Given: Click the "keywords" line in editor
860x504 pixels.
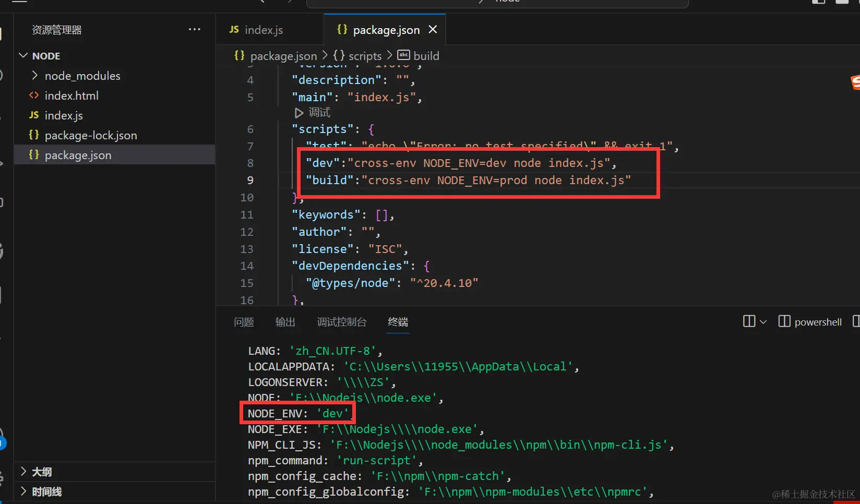Looking at the screenshot, I should click(x=343, y=215).
